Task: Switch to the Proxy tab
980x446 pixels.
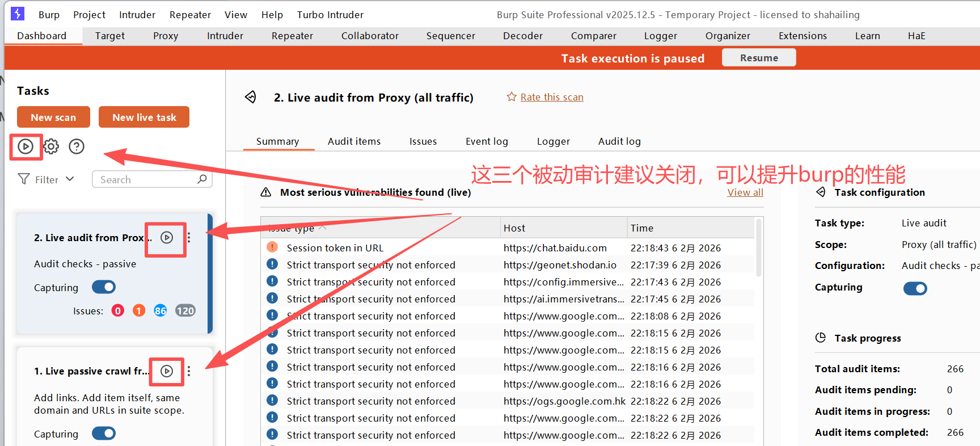Action: click(166, 36)
